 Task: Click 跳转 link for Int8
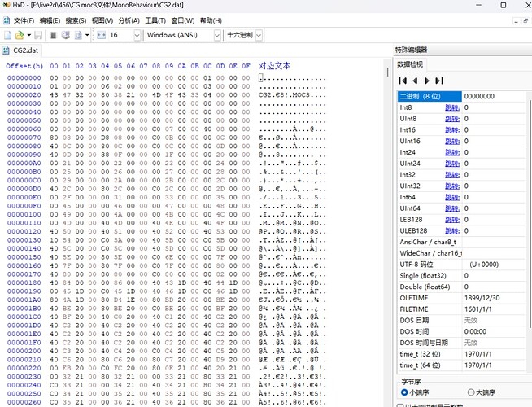point(452,107)
